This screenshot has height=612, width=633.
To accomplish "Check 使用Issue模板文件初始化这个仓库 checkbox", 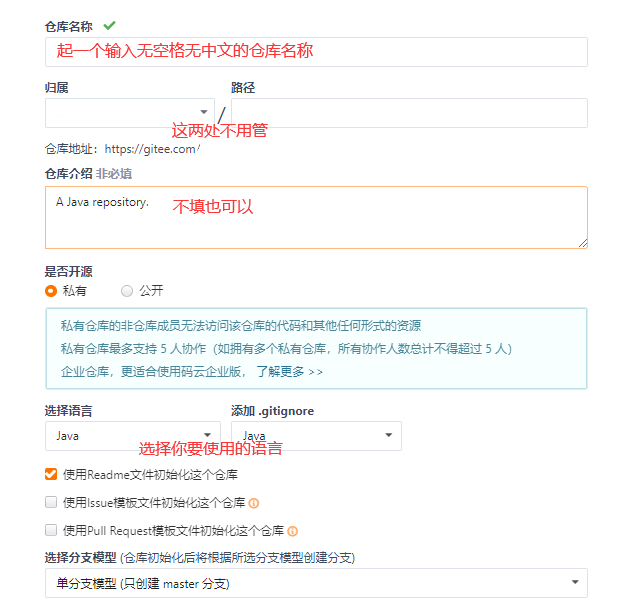I will (51, 502).
